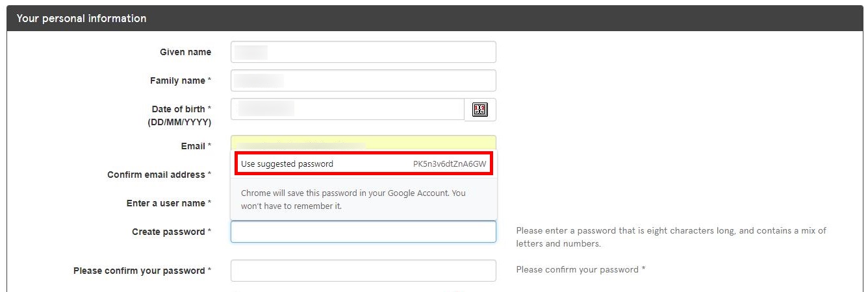
Task: Click the 'Family name *' label
Action: [181, 80]
